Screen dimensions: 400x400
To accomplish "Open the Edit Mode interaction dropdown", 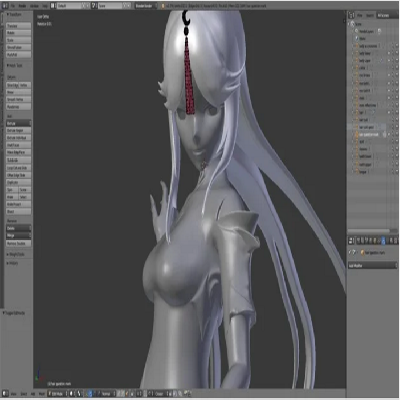I will tap(58, 394).
